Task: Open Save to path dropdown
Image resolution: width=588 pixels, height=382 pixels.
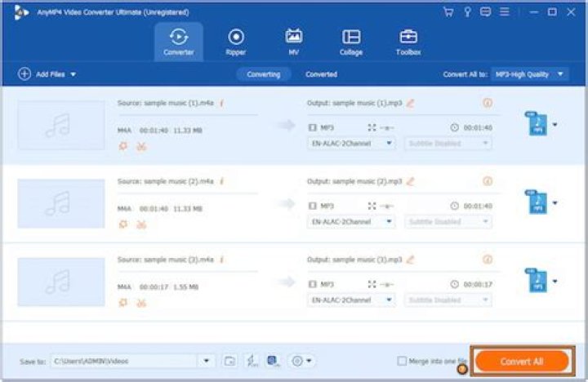Action: (x=207, y=361)
